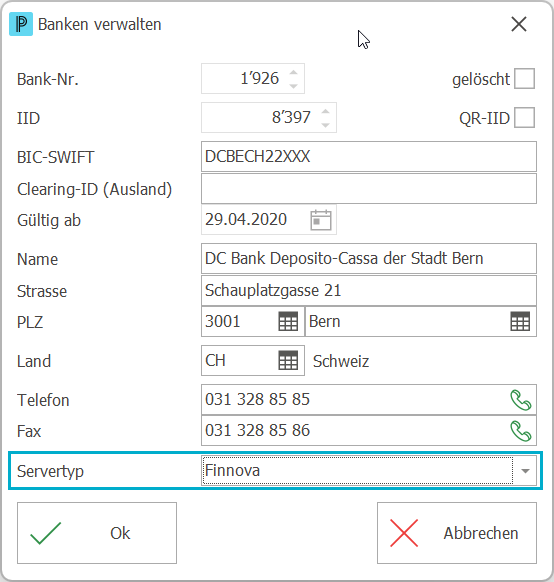Viewport: 554px width, 582px height.
Task: Expand the Servertyp dropdown arrow
Action: click(525, 471)
